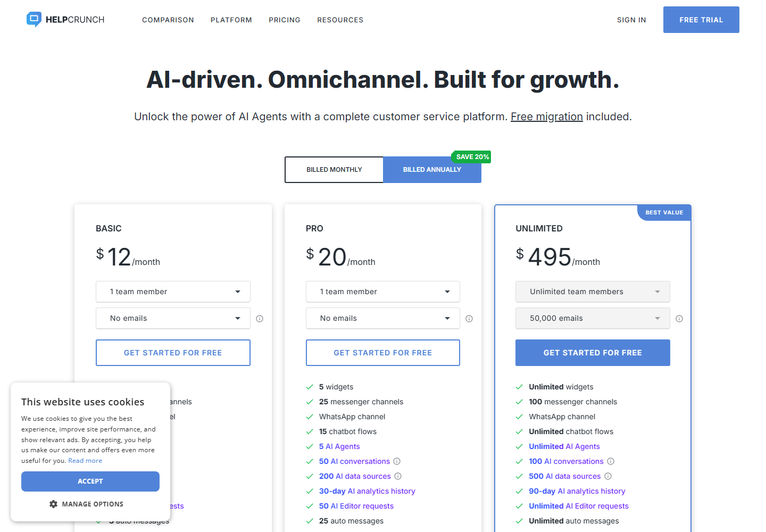The width and height of the screenshot is (766, 532).
Task: Open the 50,000 emails dropdown
Action: coord(593,318)
